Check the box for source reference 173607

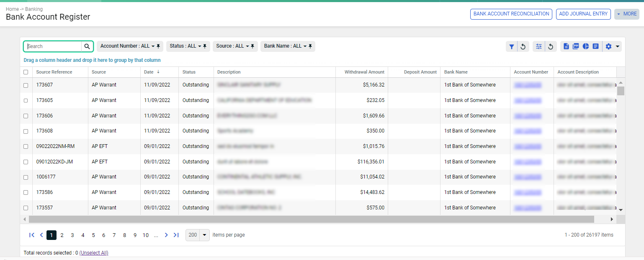26,85
